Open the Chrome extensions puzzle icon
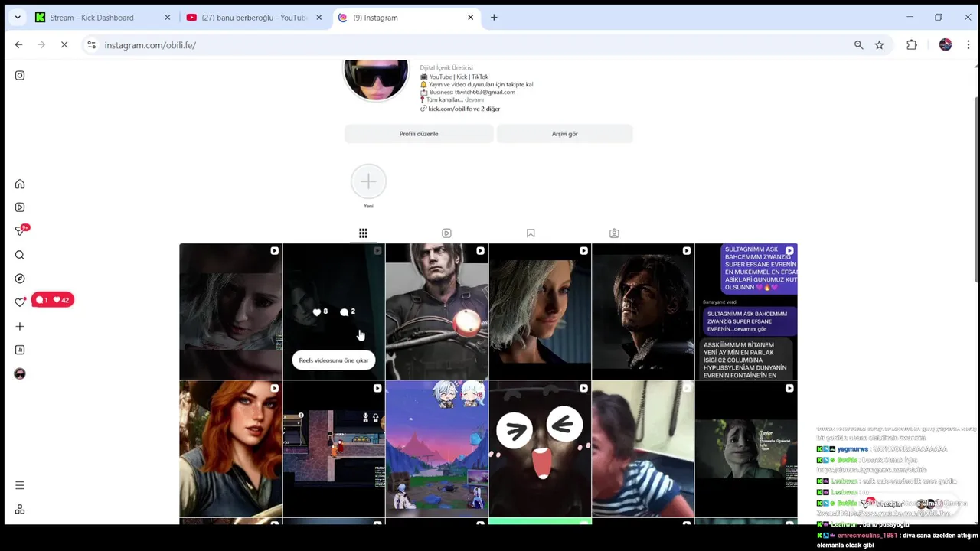This screenshot has height=551, width=980. click(x=911, y=45)
